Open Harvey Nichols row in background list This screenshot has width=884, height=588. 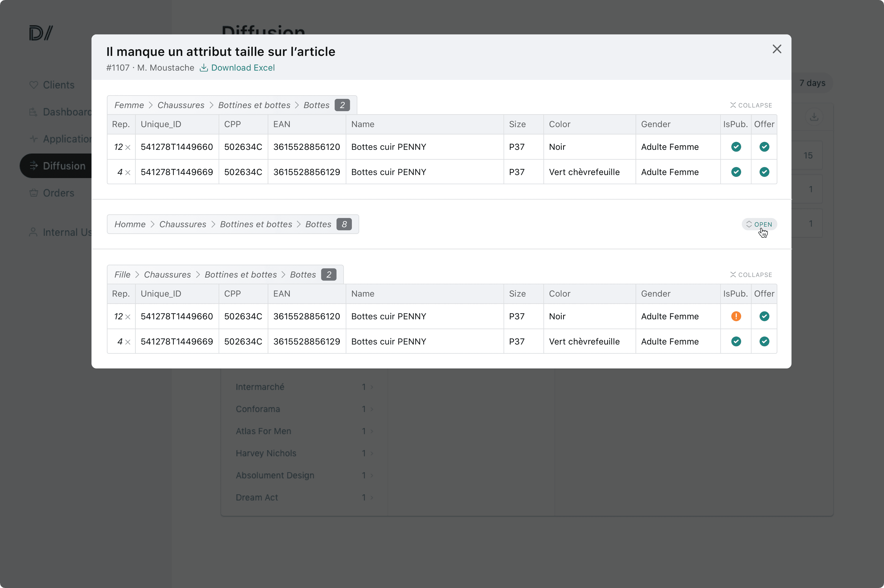[305, 453]
